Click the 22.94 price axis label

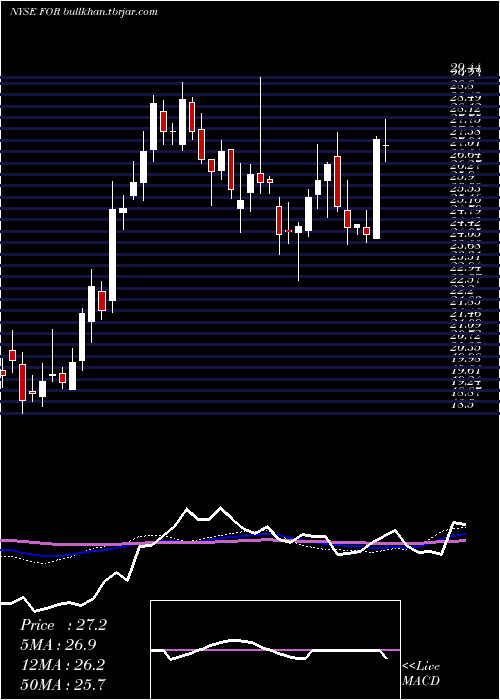(x=465, y=268)
